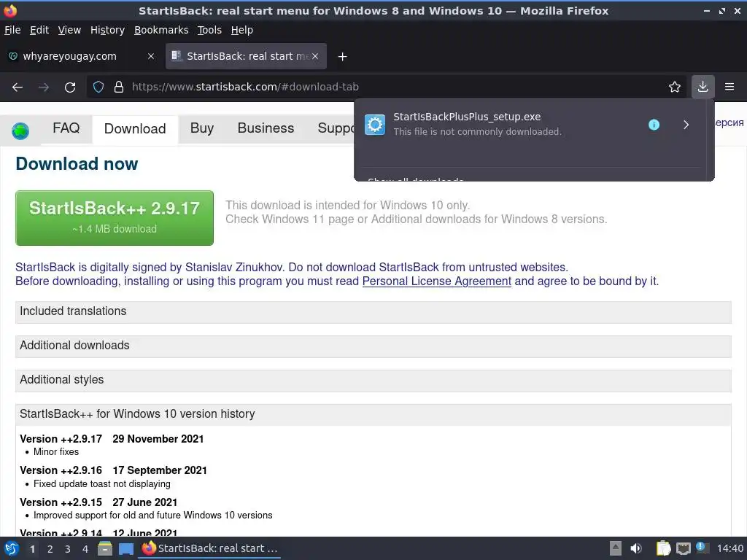Open the file manager taskbar icon
The image size is (747, 560).
point(105,548)
